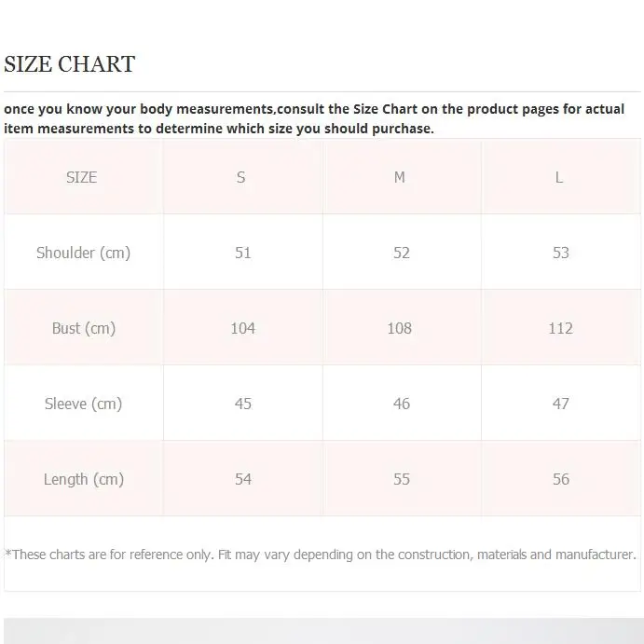Screen dimensions: 644x644
Task: Click the sleeve value 47 cell
Action: click(x=560, y=404)
